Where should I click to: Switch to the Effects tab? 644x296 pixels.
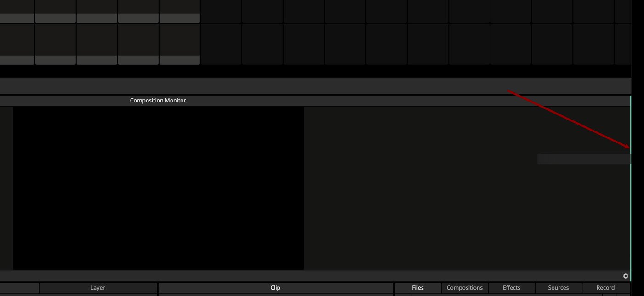click(511, 288)
